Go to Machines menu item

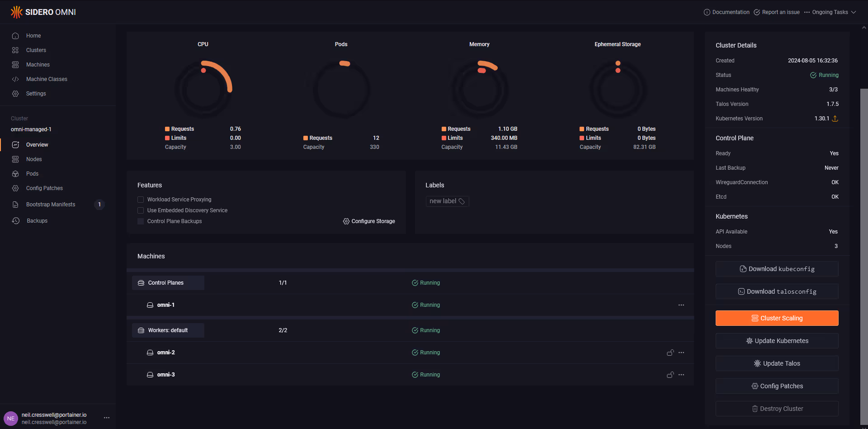click(x=38, y=65)
